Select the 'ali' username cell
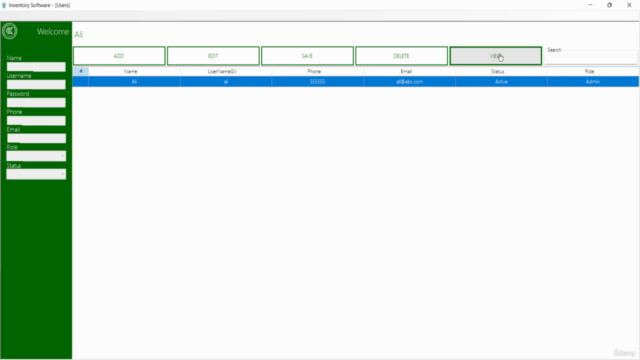Image resolution: width=640 pixels, height=360 pixels. click(x=226, y=82)
